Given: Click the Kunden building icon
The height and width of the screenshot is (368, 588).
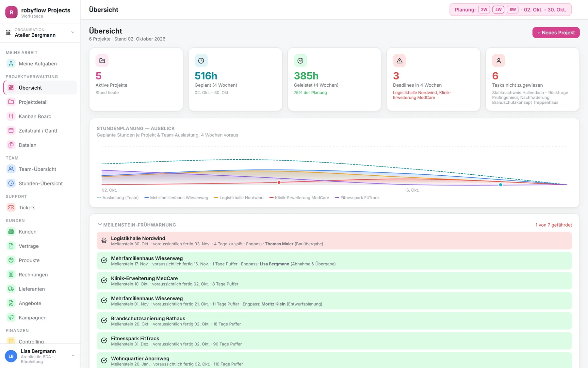Looking at the screenshot, I should point(11,232).
